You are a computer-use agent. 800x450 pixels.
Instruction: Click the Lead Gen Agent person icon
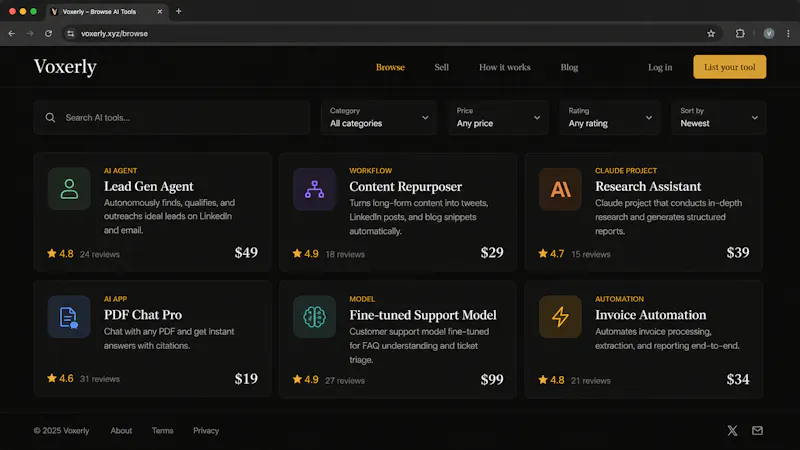[69, 189]
